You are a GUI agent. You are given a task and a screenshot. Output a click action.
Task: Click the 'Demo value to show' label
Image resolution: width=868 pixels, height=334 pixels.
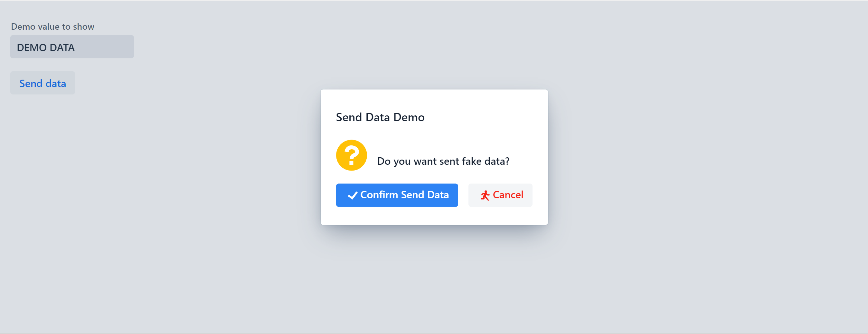[52, 27]
